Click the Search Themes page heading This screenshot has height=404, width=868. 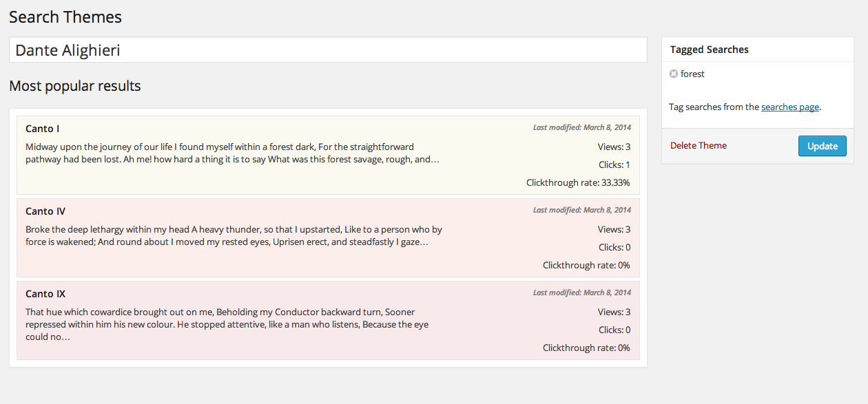coord(65,17)
